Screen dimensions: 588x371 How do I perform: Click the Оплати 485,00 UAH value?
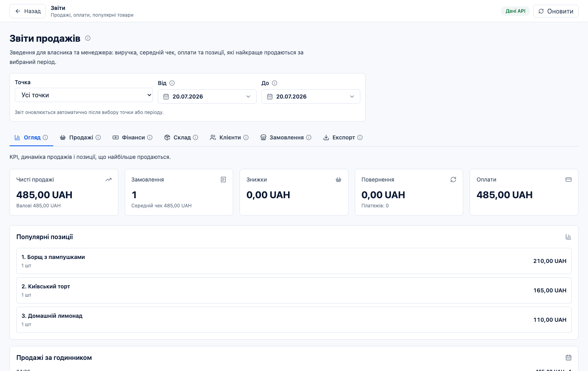505,195
